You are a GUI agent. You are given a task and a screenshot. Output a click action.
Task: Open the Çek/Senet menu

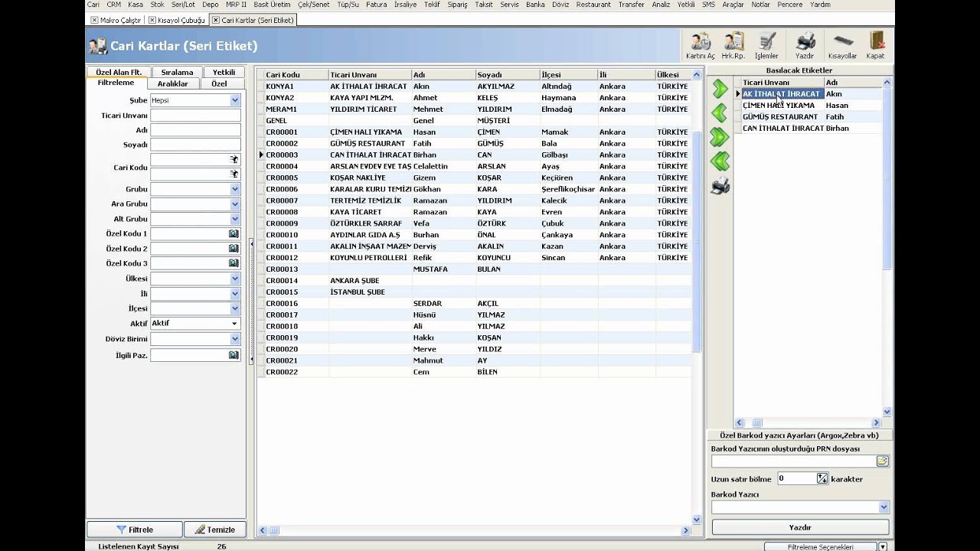[x=314, y=5]
